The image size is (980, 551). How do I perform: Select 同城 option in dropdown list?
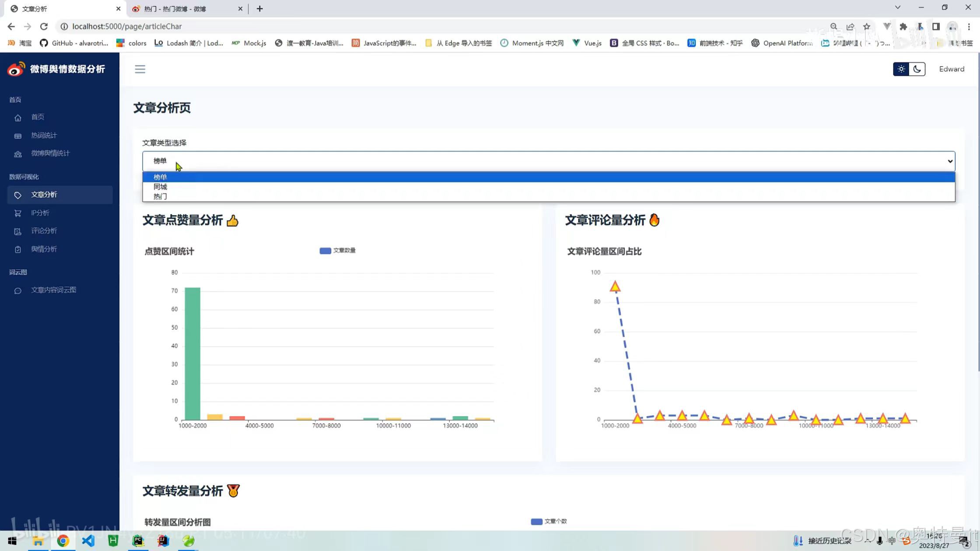(161, 187)
